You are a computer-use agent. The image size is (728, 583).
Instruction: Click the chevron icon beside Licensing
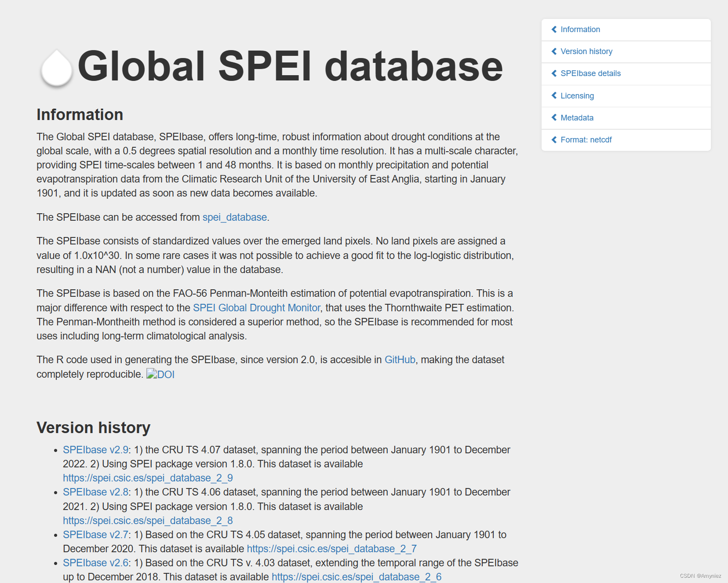(553, 96)
